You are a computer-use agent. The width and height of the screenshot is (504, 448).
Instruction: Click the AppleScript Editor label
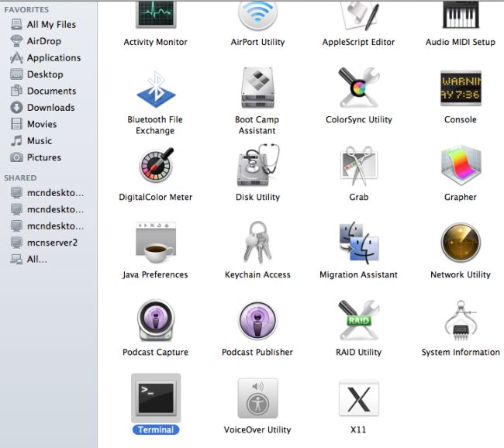pyautogui.click(x=359, y=42)
